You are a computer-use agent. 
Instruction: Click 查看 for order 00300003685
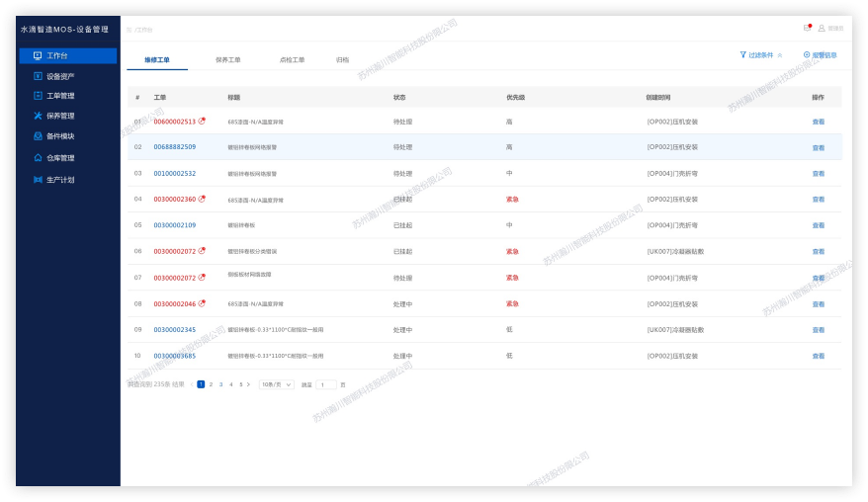[819, 356]
